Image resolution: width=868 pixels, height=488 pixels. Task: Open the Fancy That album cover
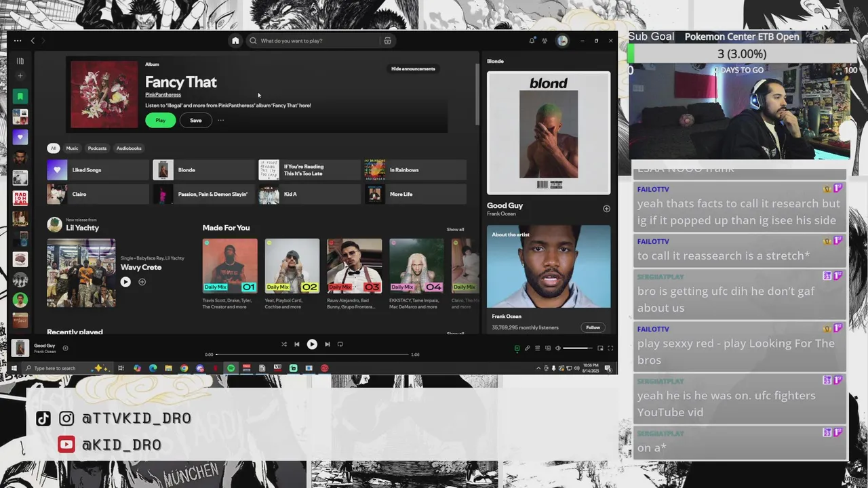104,95
